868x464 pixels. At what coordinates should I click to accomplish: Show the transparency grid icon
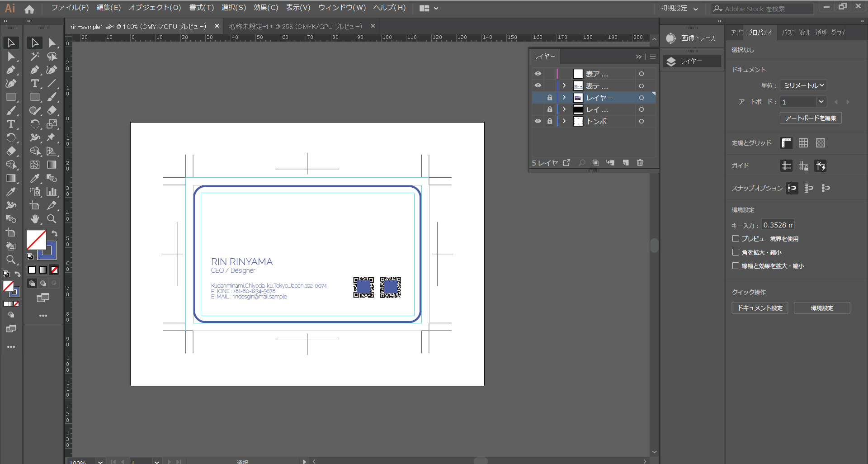pos(821,143)
